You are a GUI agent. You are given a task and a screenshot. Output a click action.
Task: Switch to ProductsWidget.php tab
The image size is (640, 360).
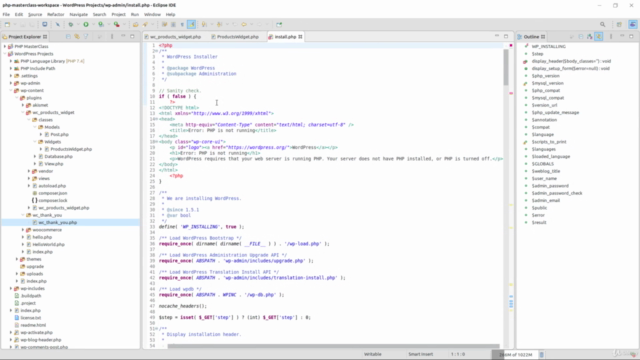(238, 37)
